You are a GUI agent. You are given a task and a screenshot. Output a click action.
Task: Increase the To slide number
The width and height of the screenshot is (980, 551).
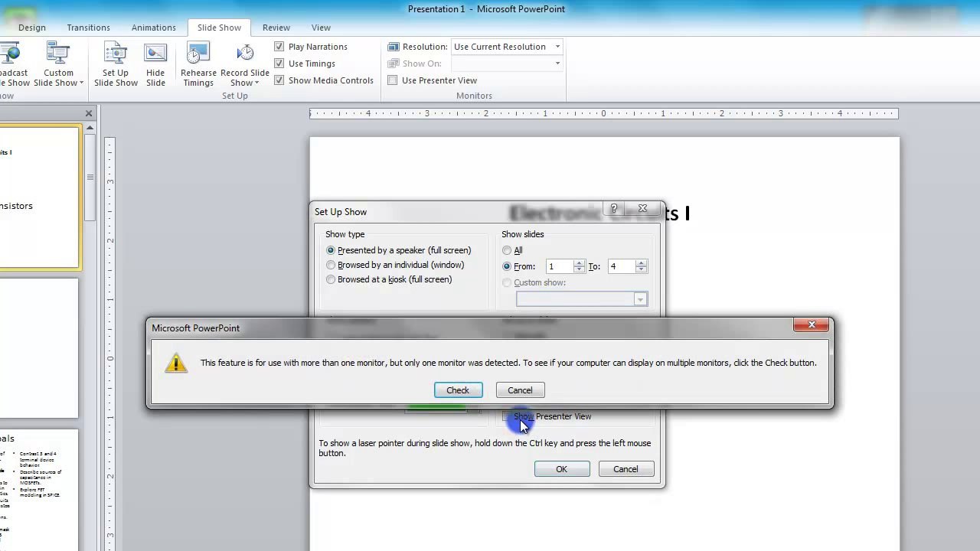pyautogui.click(x=642, y=262)
